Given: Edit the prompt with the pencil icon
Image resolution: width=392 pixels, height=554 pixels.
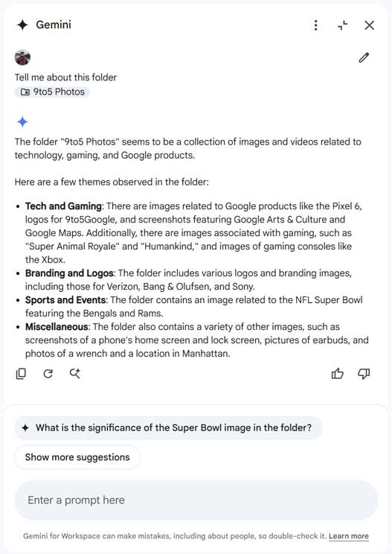Looking at the screenshot, I should click(x=364, y=57).
